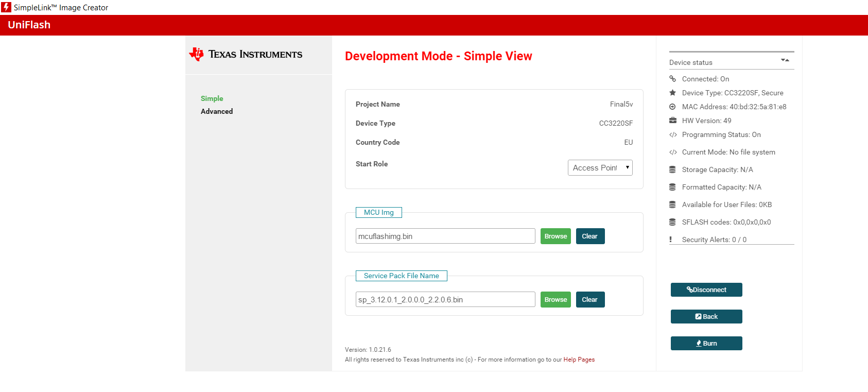Image resolution: width=868 pixels, height=392 pixels.
Task: Click the Security Alerts: 0 / 0 text
Action: (x=714, y=240)
